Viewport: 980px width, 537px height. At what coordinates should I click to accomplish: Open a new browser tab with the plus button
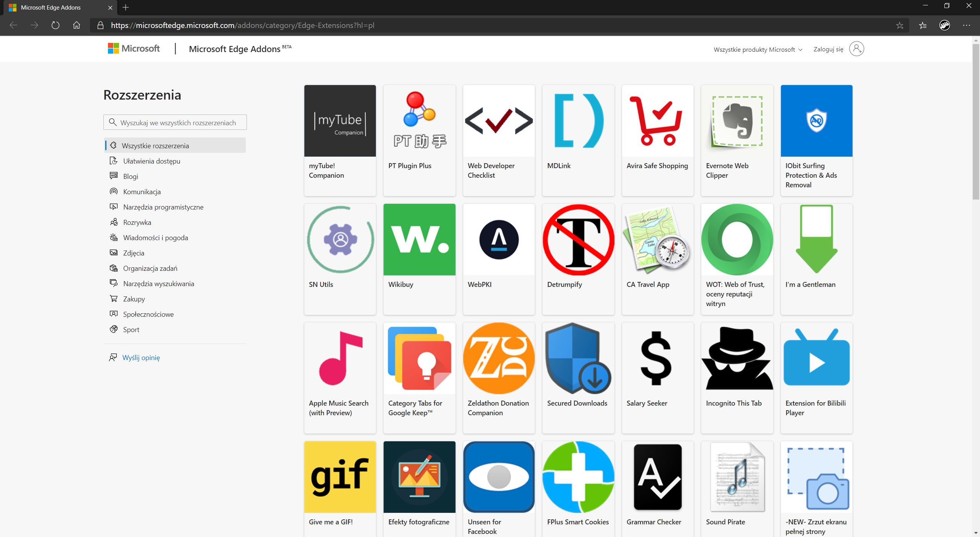point(126,7)
